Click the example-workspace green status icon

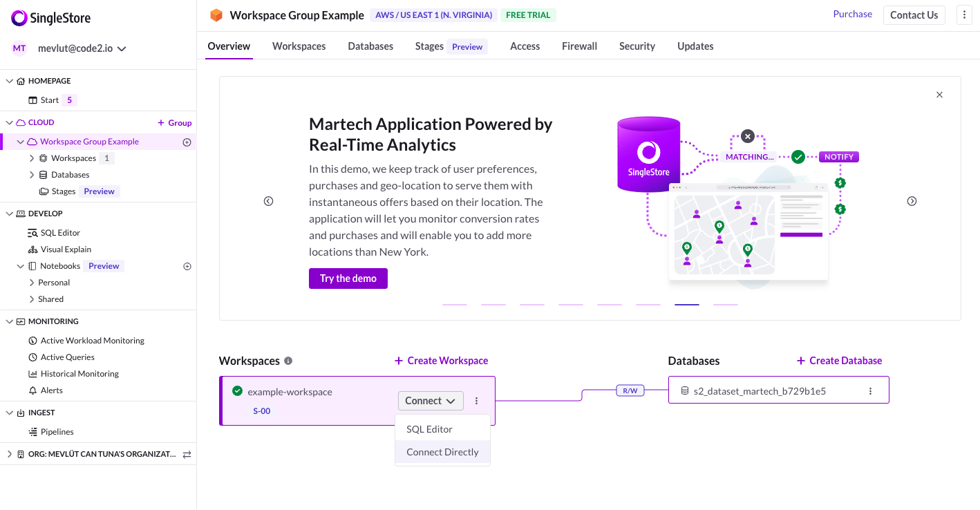(238, 391)
